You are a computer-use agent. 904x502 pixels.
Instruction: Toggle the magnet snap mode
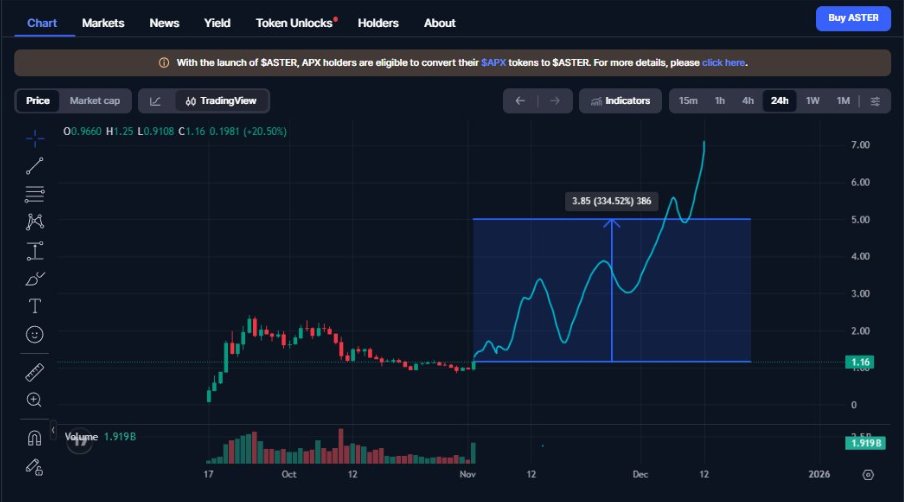pos(35,438)
